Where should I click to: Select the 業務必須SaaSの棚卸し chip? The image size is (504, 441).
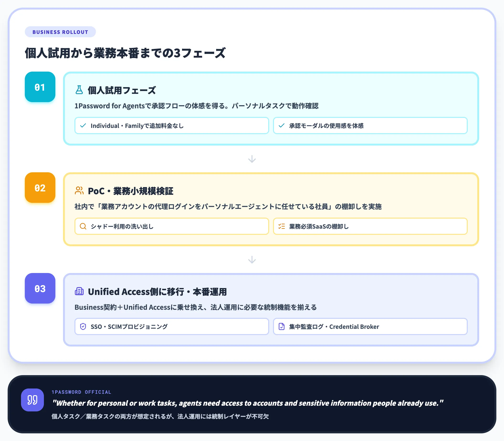coord(370,226)
